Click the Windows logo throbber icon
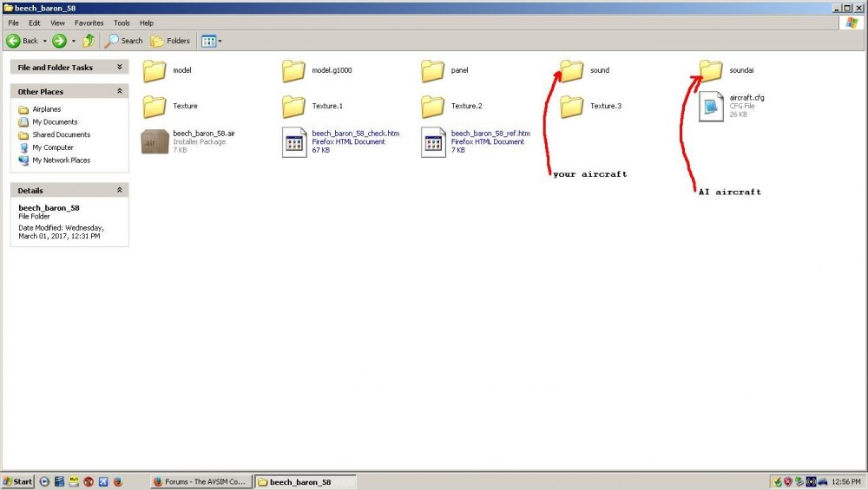868x490 pixels. [852, 23]
